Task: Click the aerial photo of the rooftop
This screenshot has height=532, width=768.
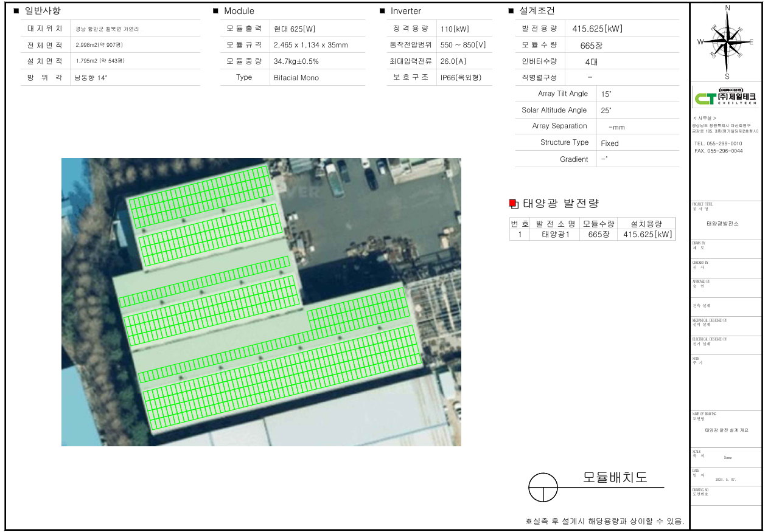Action: [261, 302]
